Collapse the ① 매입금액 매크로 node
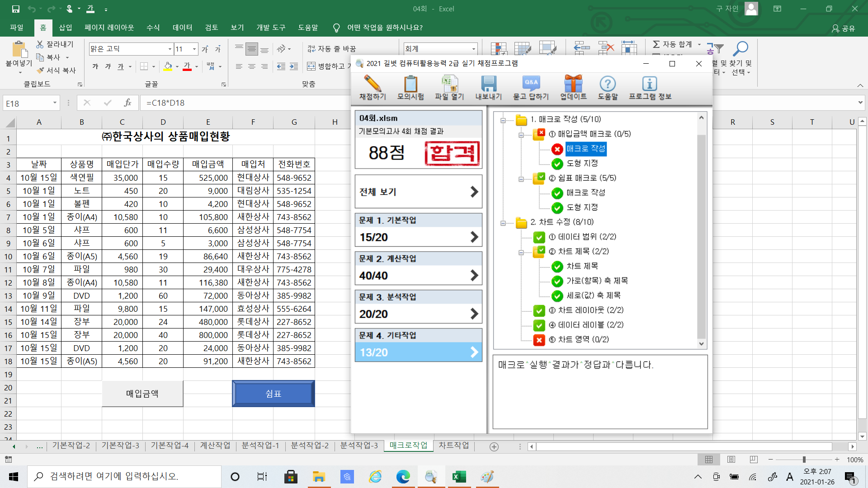Image resolution: width=868 pixels, height=488 pixels. (521, 135)
